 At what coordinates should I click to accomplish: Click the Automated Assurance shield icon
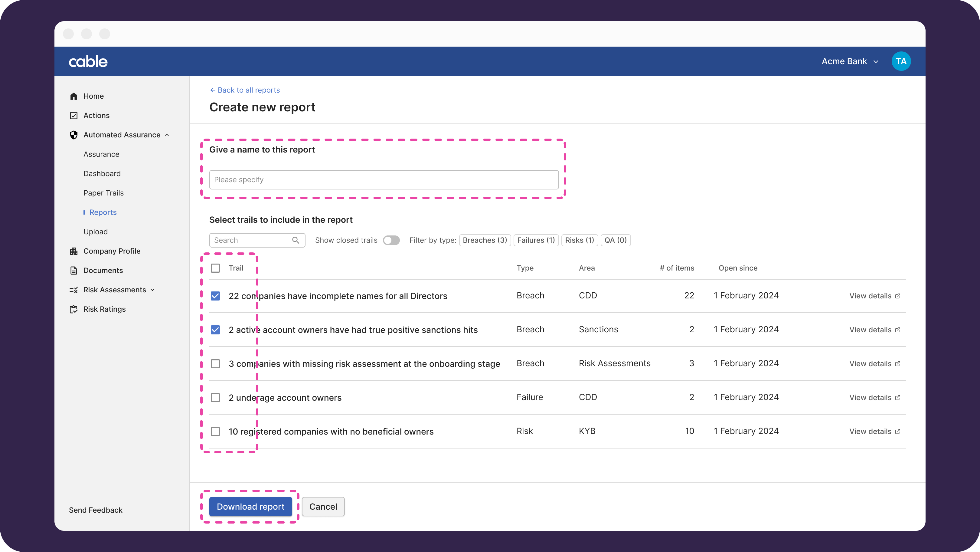point(74,135)
